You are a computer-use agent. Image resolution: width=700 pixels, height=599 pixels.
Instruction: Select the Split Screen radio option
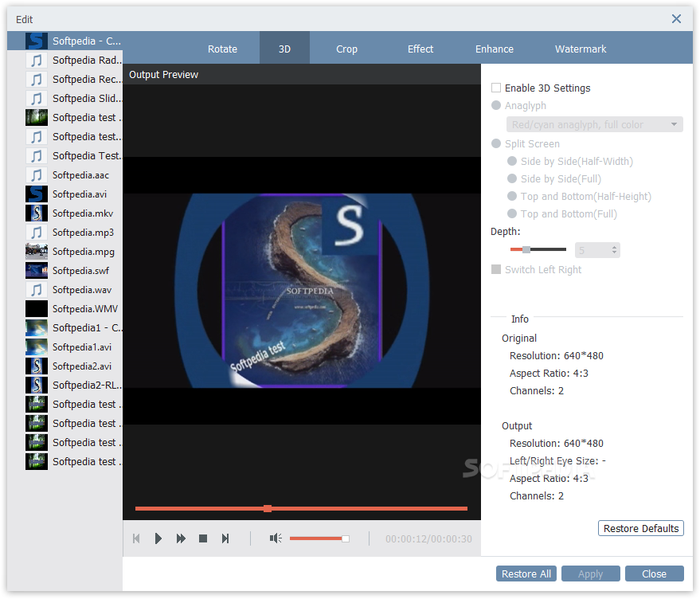(x=496, y=143)
